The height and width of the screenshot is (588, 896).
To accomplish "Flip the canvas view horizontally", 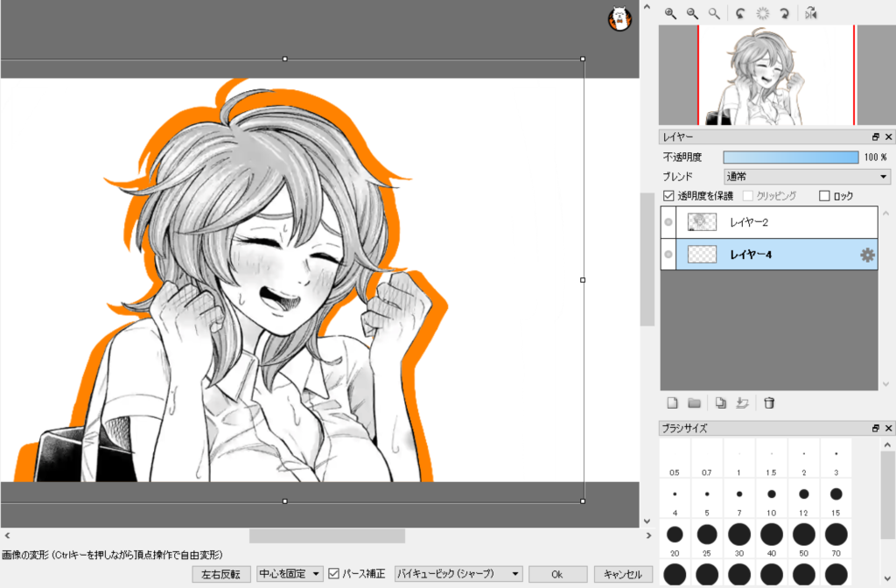I will [811, 13].
